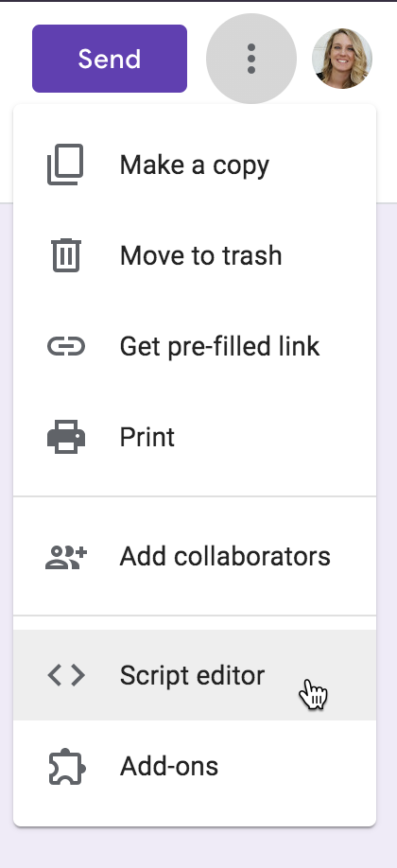Screen dimensions: 397x868
Task: Choose the "Add-ons" menu text
Action: pos(169,767)
